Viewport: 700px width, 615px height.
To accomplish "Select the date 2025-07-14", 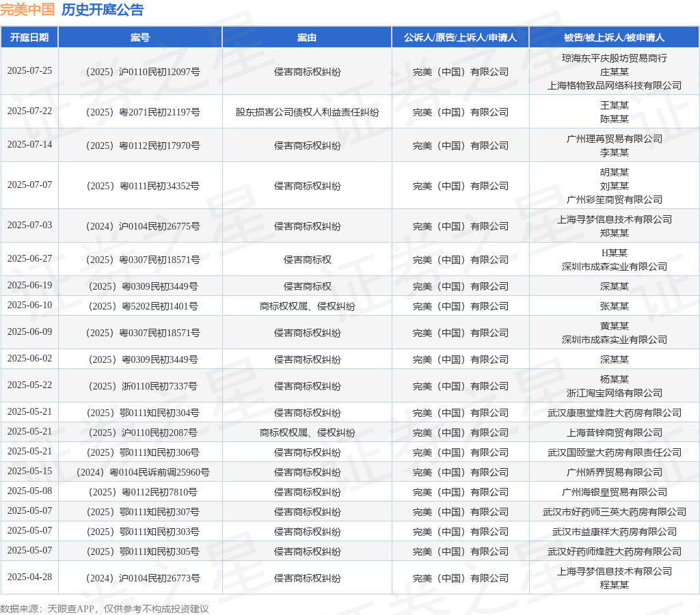I will tap(29, 145).
